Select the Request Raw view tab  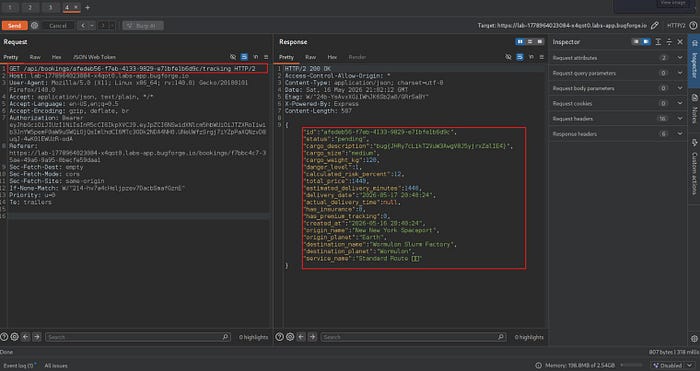click(35, 57)
